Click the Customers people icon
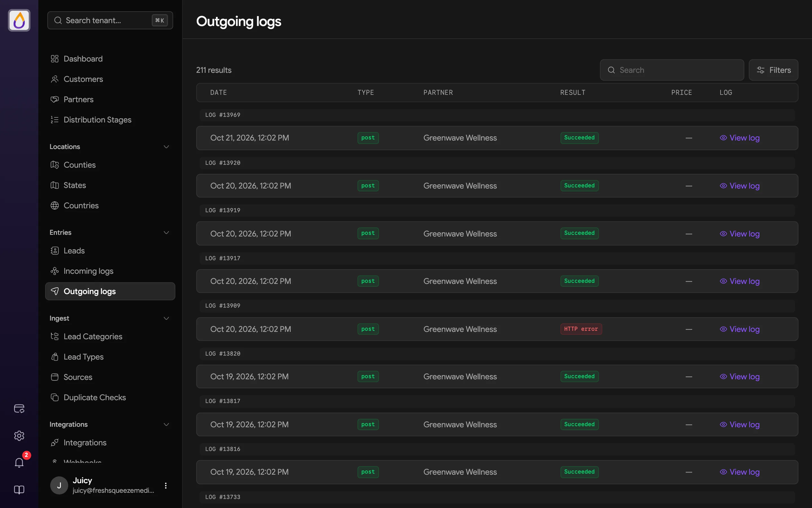The width and height of the screenshot is (812, 508). 55,79
